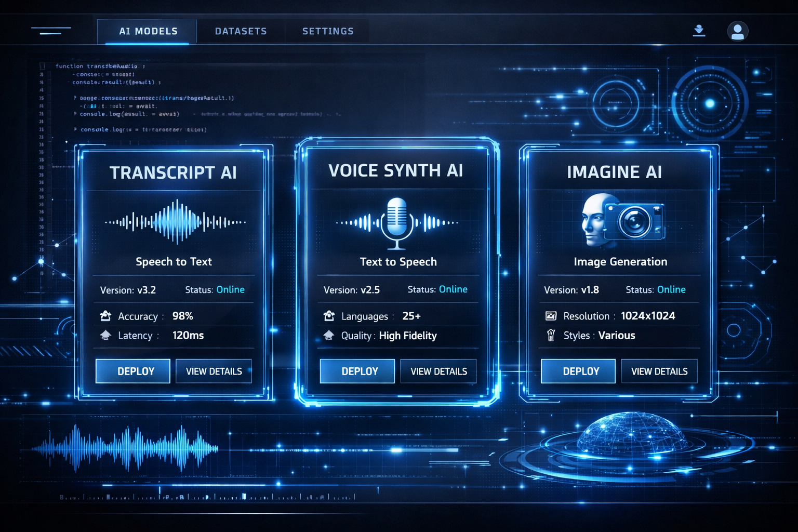Open the user profile avatar
Image resolution: width=798 pixels, height=532 pixels.
coord(738,31)
